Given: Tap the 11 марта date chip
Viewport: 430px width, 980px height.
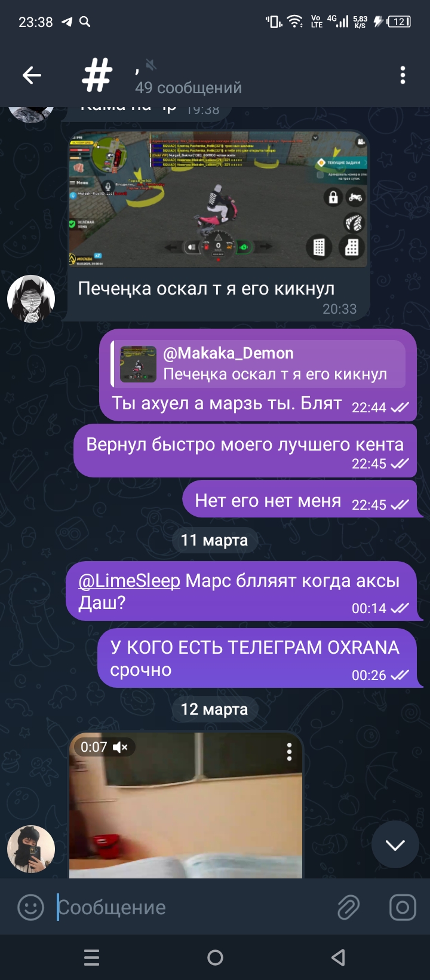Looking at the screenshot, I should click(214, 540).
